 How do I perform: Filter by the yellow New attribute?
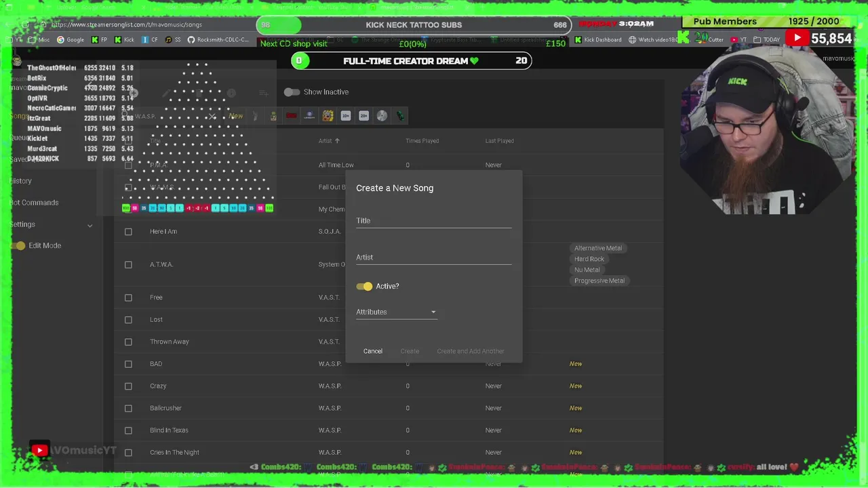pos(235,116)
